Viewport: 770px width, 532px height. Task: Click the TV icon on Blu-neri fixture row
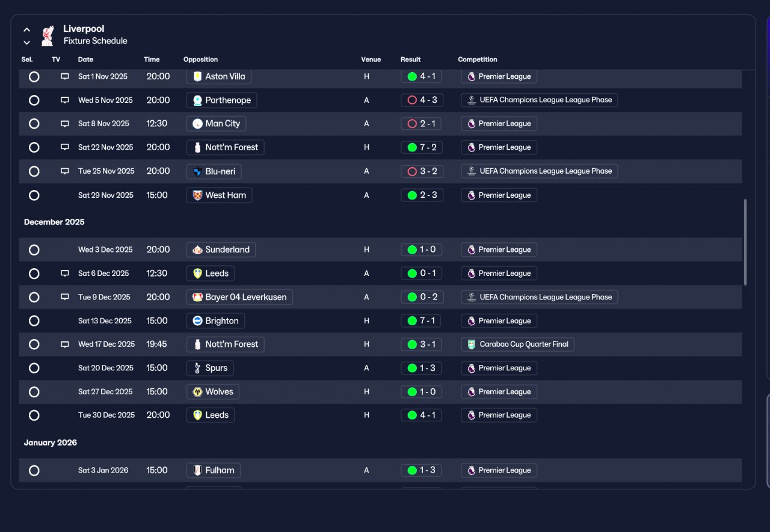coord(65,171)
